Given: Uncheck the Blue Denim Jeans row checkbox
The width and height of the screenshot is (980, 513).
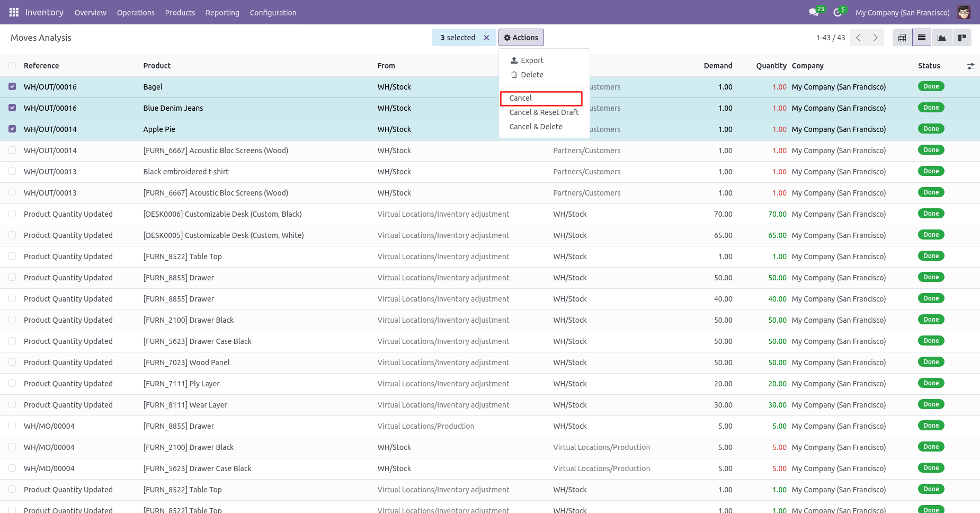Looking at the screenshot, I should [12, 108].
